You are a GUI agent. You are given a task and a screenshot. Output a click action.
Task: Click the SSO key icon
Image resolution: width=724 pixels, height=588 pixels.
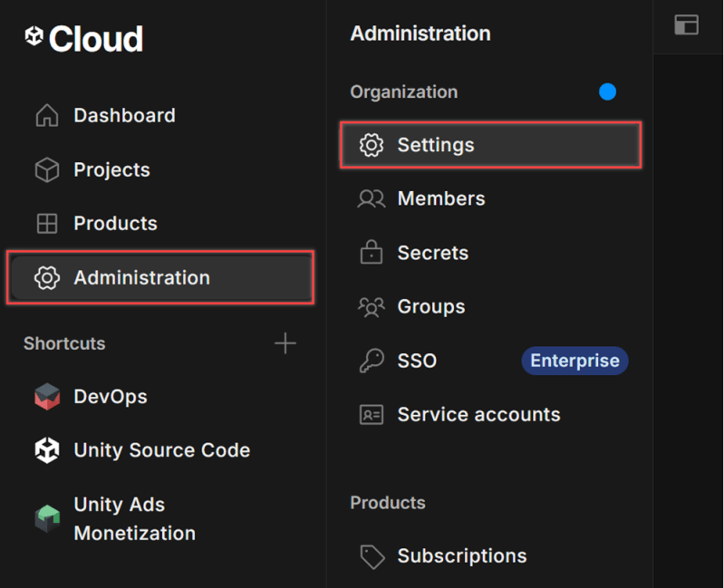(x=372, y=361)
